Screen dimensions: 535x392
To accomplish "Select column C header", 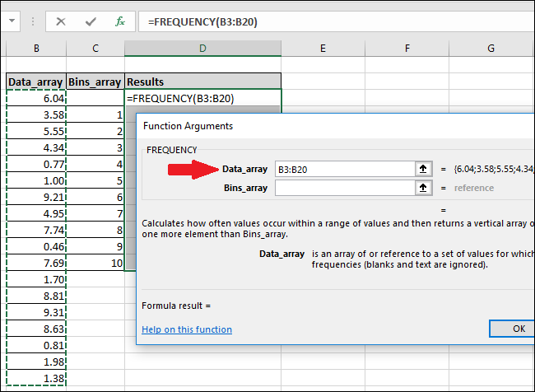I will click(95, 49).
